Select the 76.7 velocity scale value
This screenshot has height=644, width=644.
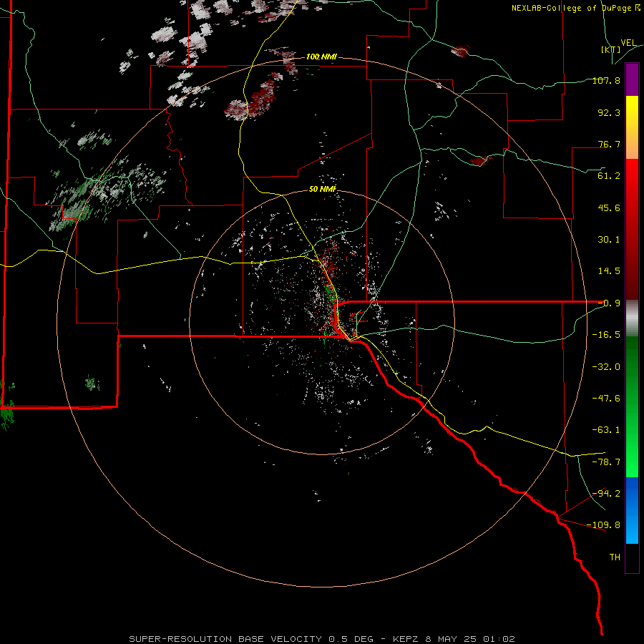[609, 144]
